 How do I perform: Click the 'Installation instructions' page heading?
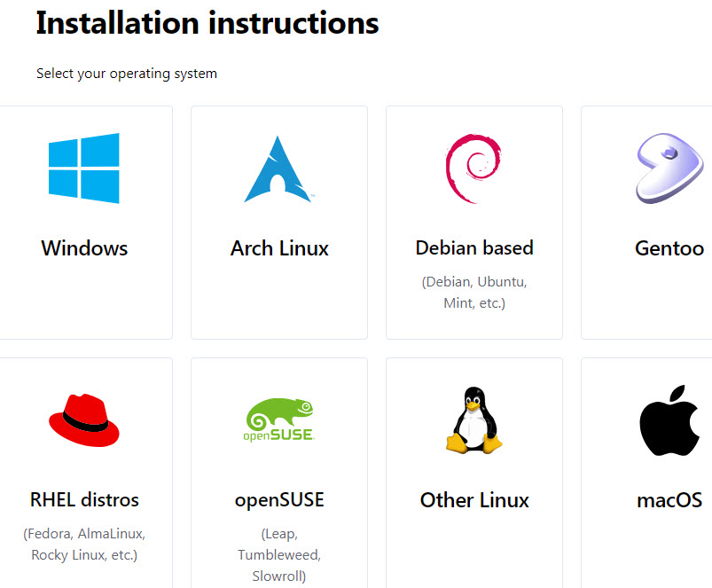pos(207,23)
